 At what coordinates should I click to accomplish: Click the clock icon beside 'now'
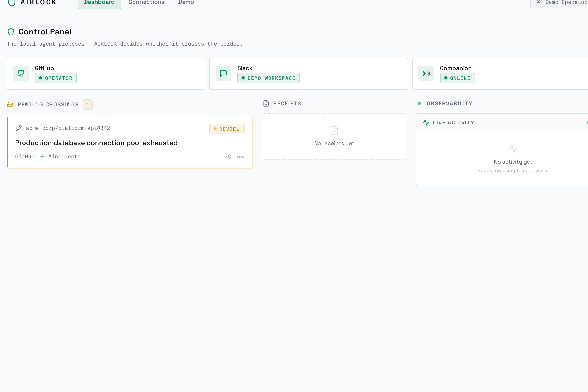[228, 157]
